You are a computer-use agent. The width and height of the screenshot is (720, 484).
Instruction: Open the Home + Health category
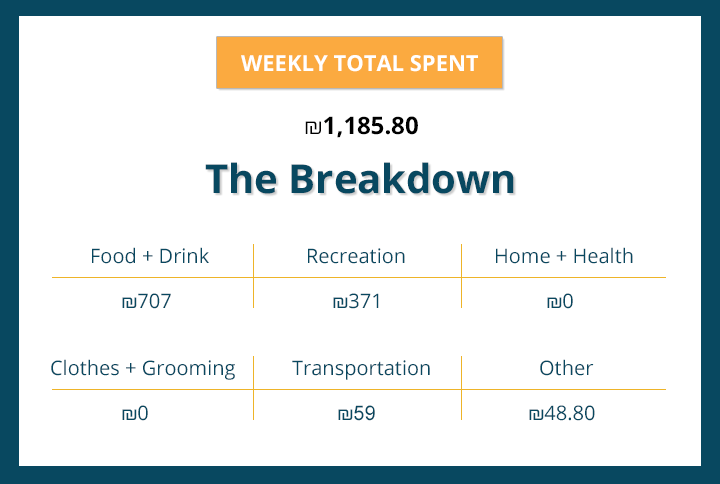[563, 256]
